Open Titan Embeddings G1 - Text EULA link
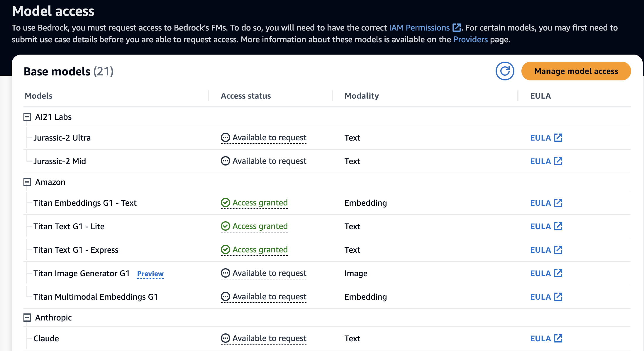644x351 pixels. 546,203
